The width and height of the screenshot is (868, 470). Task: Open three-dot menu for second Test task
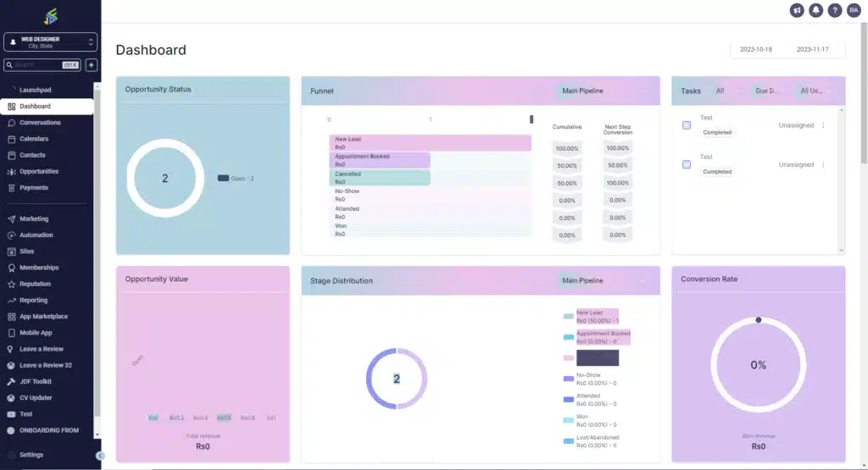822,164
